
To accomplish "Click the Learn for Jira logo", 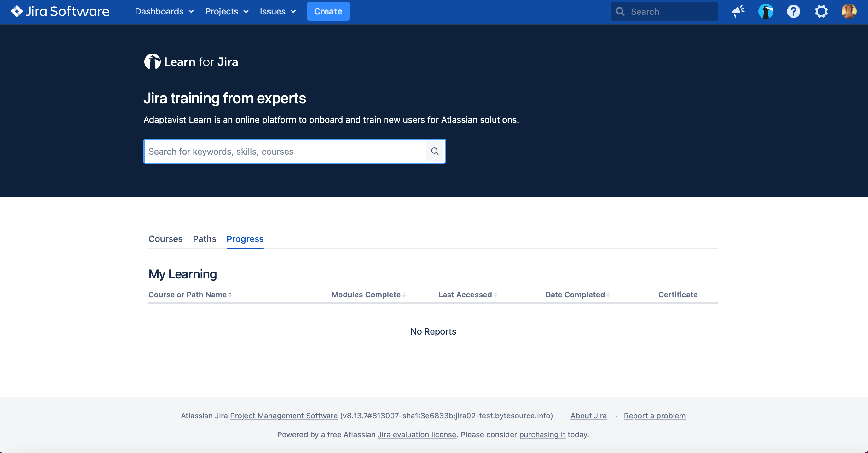I will [191, 62].
